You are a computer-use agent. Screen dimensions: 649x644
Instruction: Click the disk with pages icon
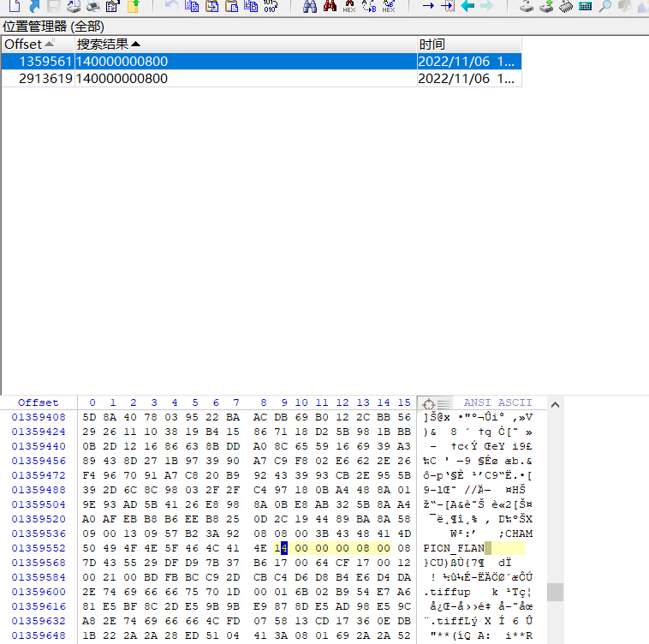click(x=74, y=6)
